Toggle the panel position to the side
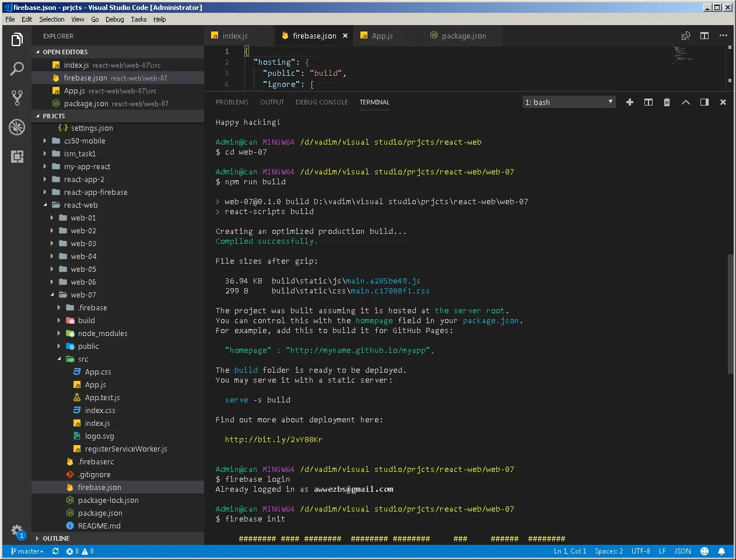Viewport: 736px width, 560px height. coord(705,102)
